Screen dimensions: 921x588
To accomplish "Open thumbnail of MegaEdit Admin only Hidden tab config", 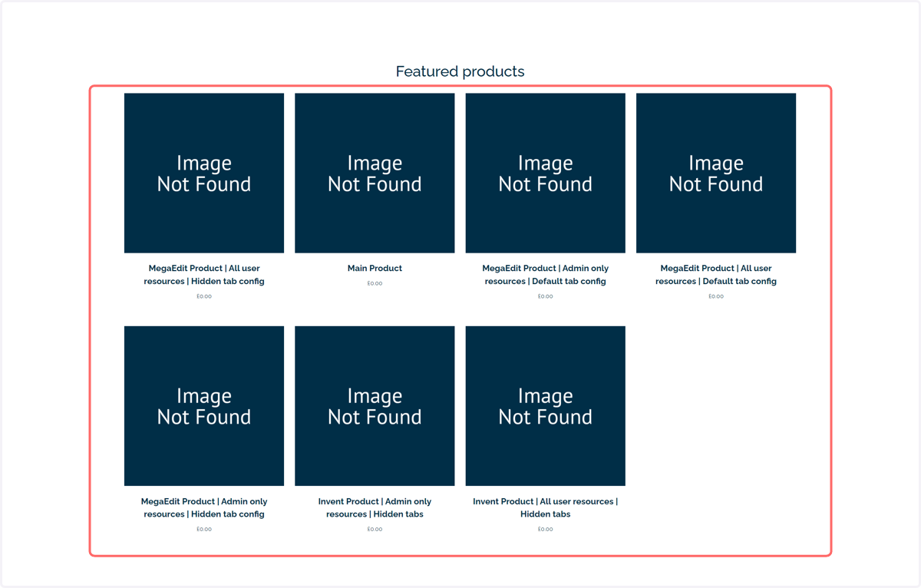I will pos(204,406).
